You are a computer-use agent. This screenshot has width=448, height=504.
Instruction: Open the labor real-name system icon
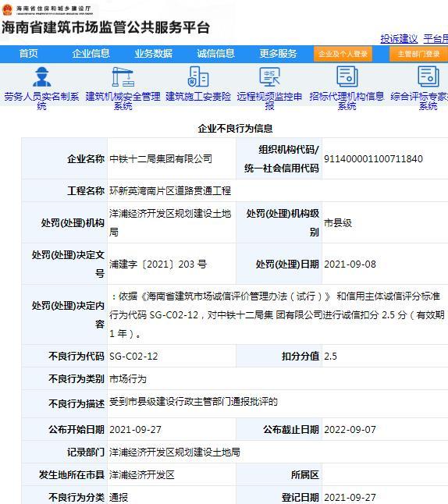pyautogui.click(x=42, y=76)
